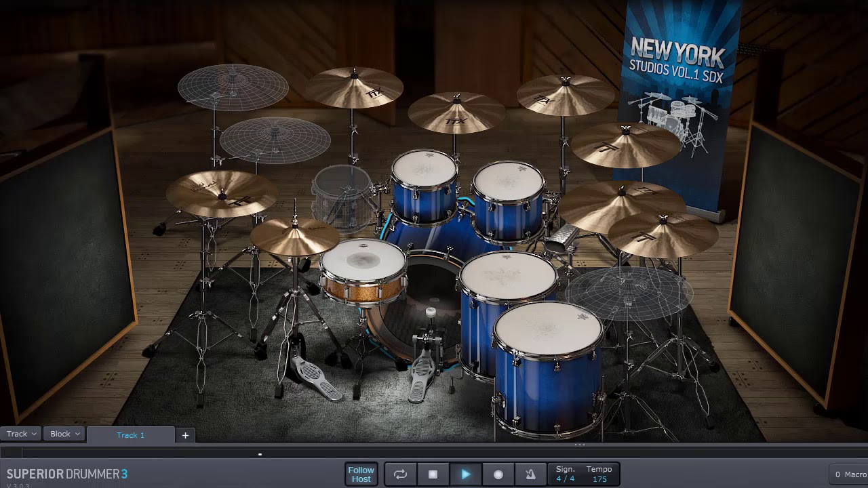
Task: Click the record button
Action: (x=498, y=474)
